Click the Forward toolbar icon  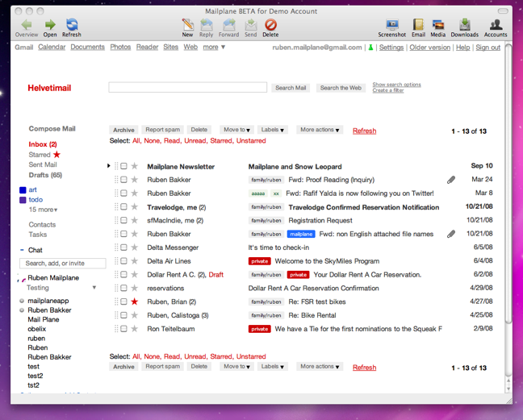pyautogui.click(x=229, y=25)
